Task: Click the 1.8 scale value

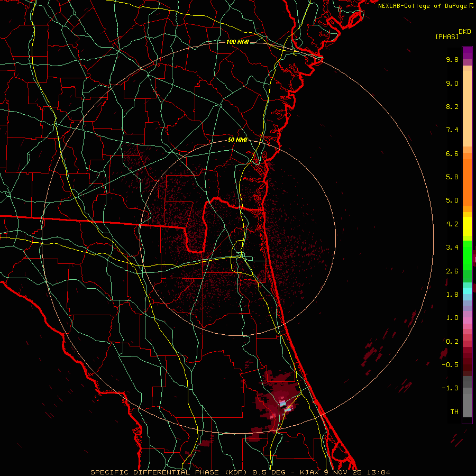Action: [452, 295]
